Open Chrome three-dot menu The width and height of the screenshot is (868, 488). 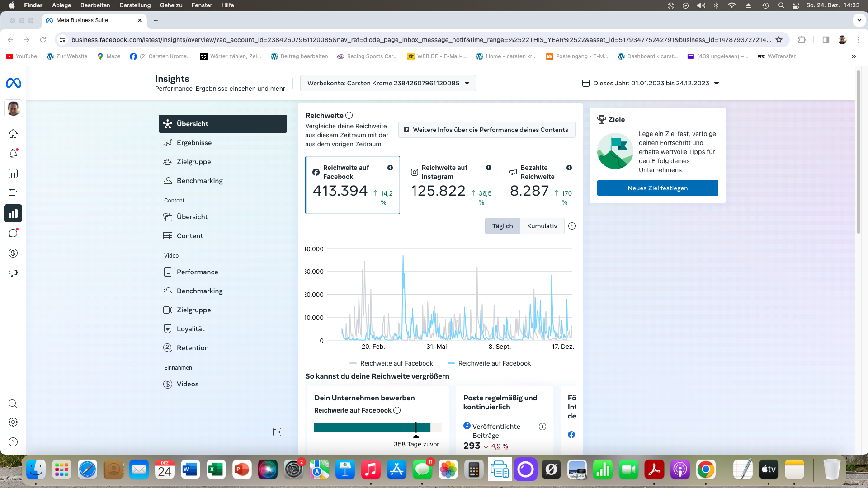click(859, 40)
